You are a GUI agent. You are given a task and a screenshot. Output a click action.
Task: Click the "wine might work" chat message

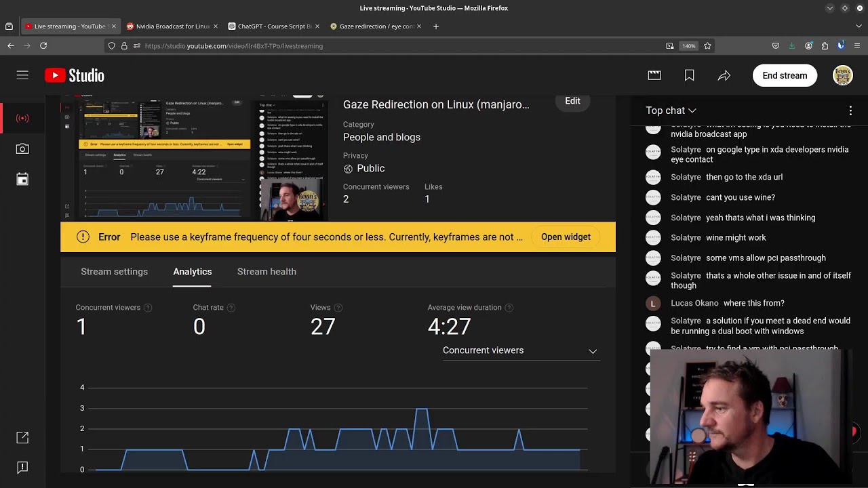click(x=736, y=238)
